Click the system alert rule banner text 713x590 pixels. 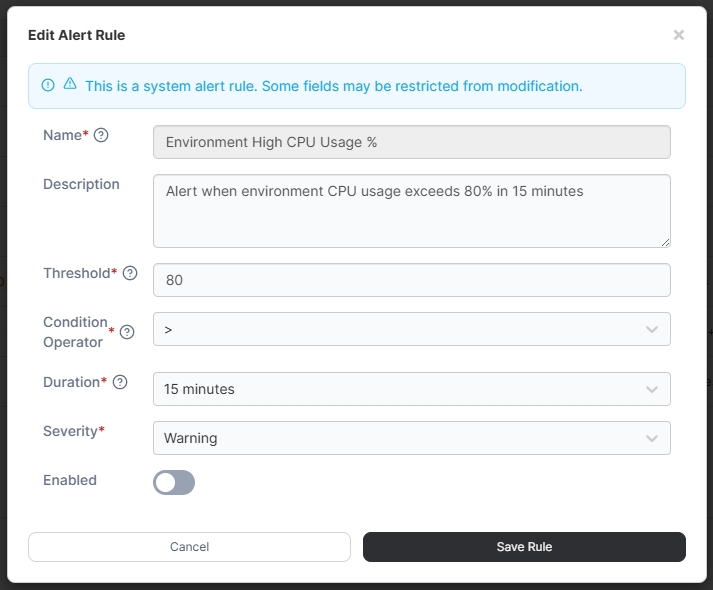point(333,86)
